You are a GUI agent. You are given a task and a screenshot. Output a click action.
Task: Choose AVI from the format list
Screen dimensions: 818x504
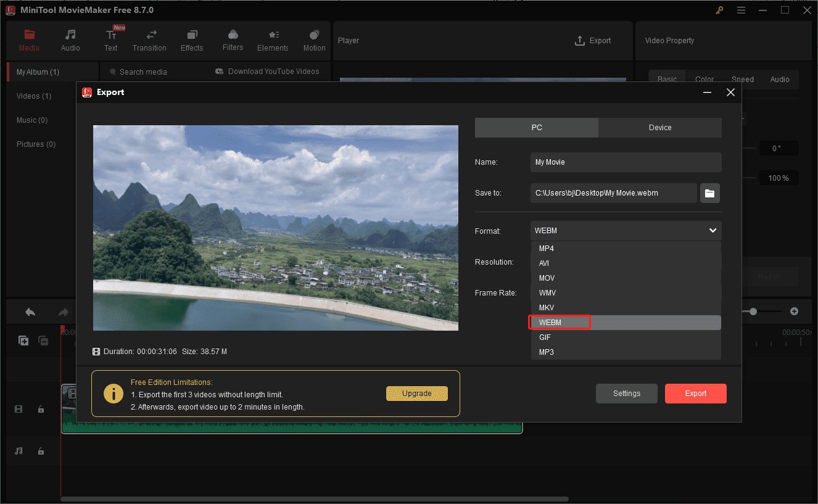[626, 263]
